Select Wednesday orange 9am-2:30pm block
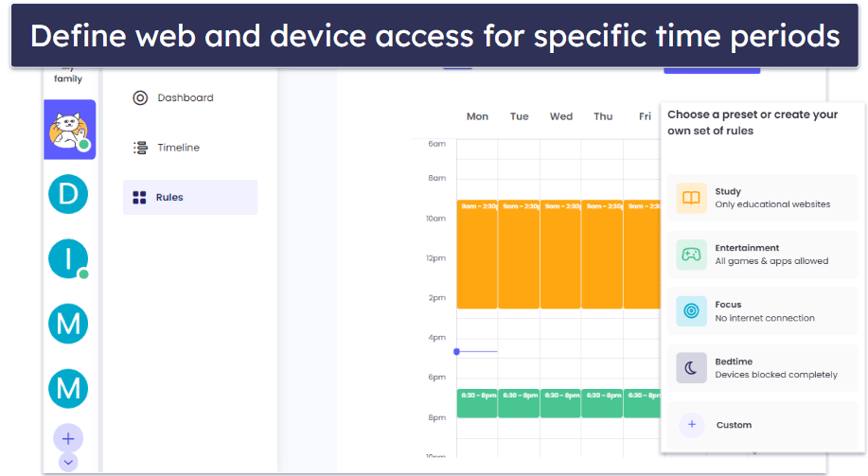Viewport: 868px width, 476px height. 560,254
